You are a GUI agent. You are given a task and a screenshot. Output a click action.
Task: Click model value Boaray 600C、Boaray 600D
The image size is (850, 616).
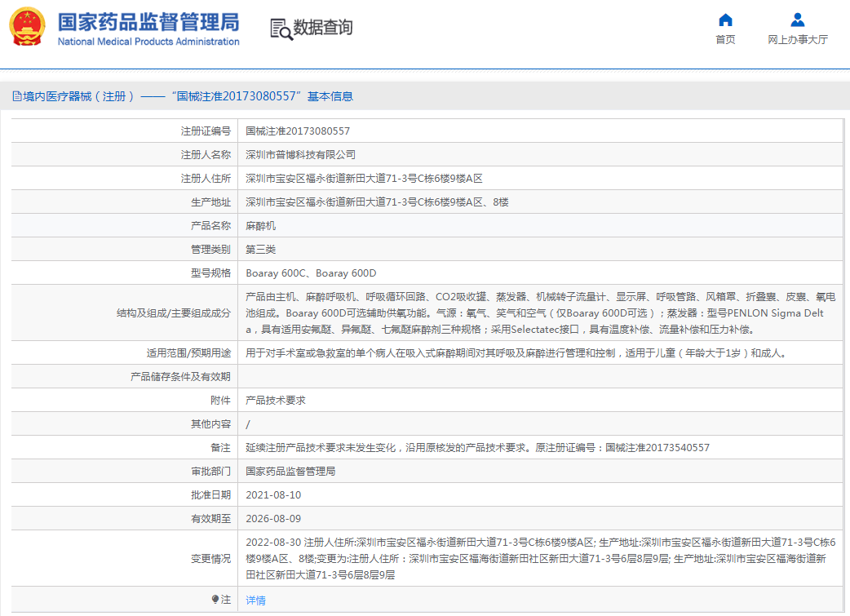311,273
